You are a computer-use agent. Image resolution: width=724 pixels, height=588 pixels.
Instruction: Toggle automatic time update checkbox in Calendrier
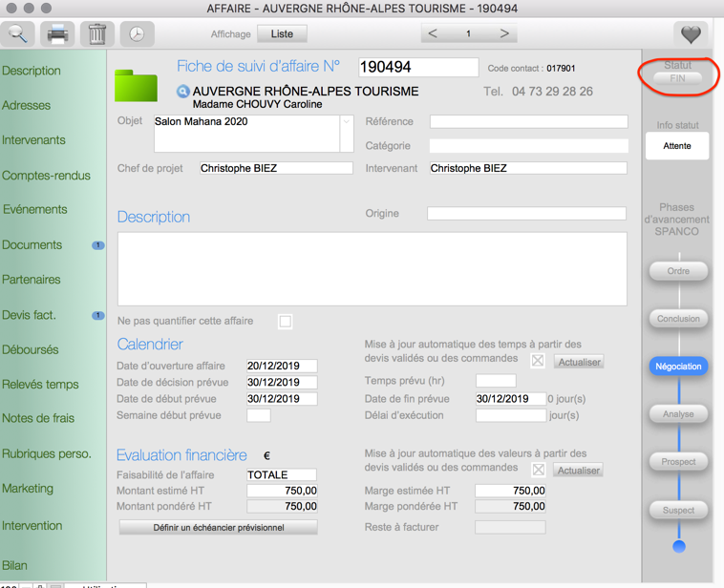point(538,362)
